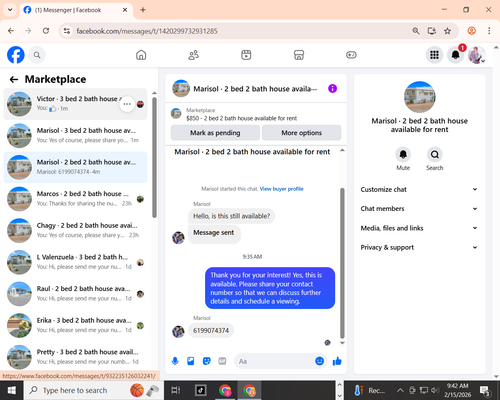The width and height of the screenshot is (500, 400).
Task: Open the Facebook menu grid icon
Action: pyautogui.click(x=434, y=55)
